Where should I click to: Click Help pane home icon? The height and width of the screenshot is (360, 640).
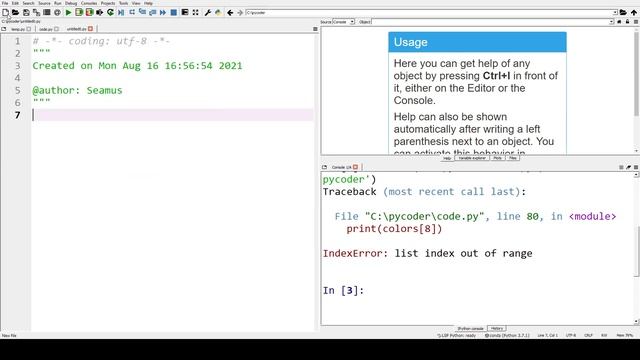(619, 22)
